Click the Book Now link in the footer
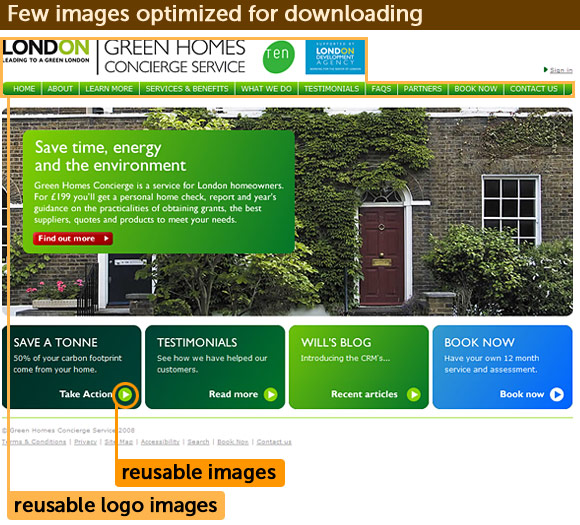This screenshot has height=525, width=580. pyautogui.click(x=233, y=442)
